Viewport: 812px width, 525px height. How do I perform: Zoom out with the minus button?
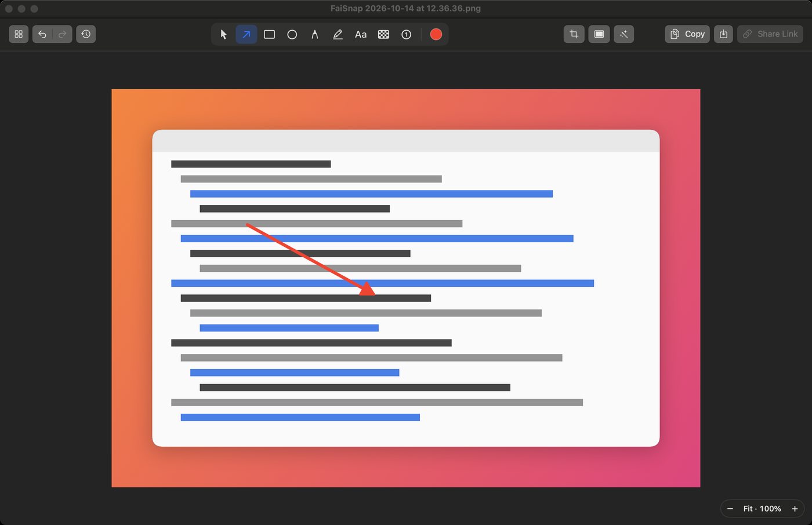click(x=730, y=508)
